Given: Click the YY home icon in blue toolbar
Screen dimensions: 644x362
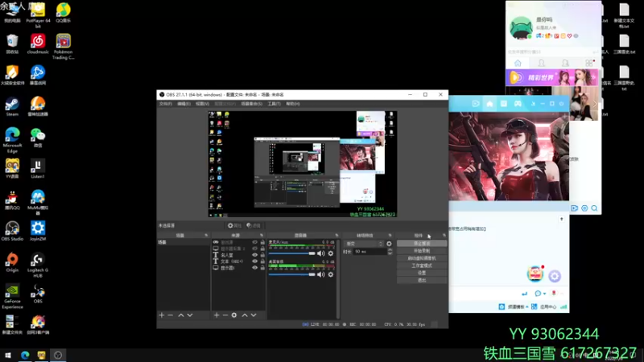Looking at the screenshot, I should click(x=489, y=104).
